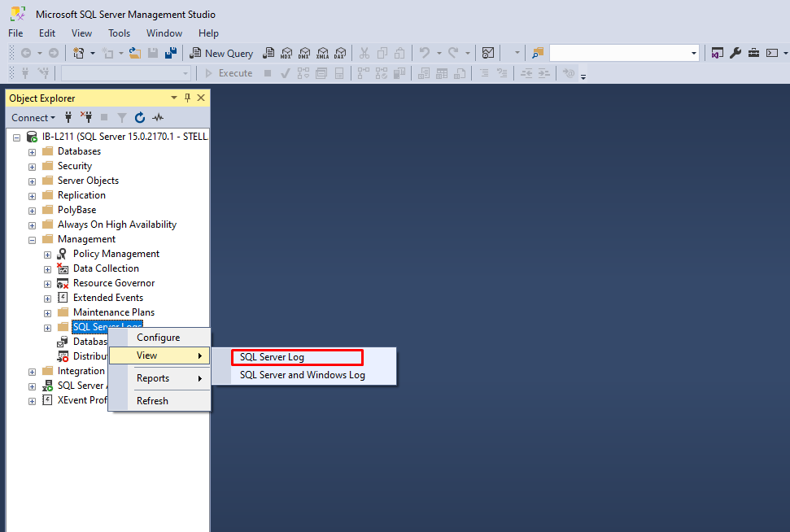Expand the Server Objects folder
This screenshot has height=532, width=790.
tap(33, 181)
